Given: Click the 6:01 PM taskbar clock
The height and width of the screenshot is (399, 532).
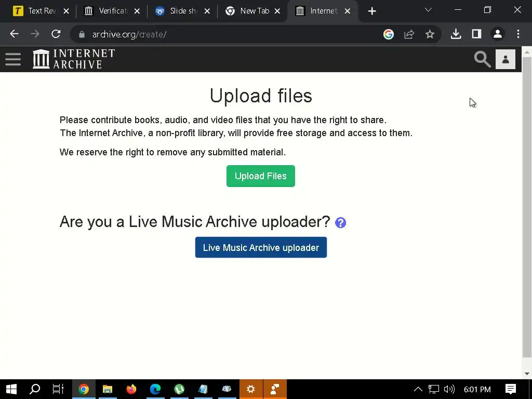Looking at the screenshot, I should (477, 390).
